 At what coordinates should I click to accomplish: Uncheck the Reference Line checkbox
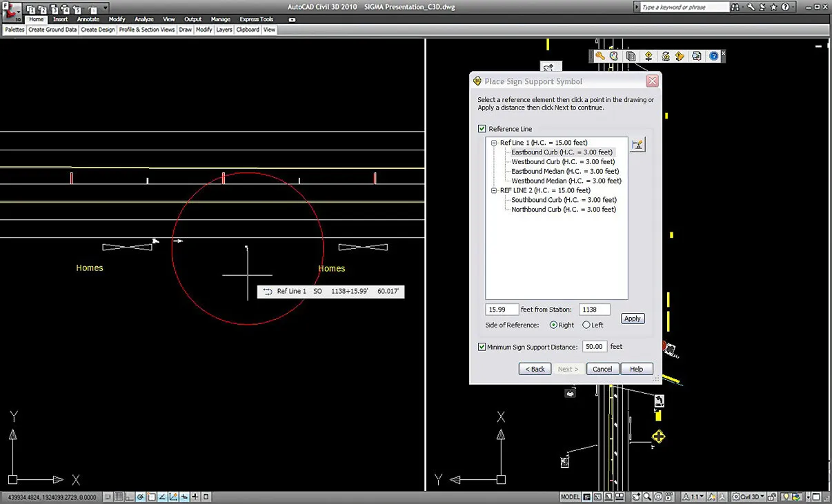click(481, 128)
